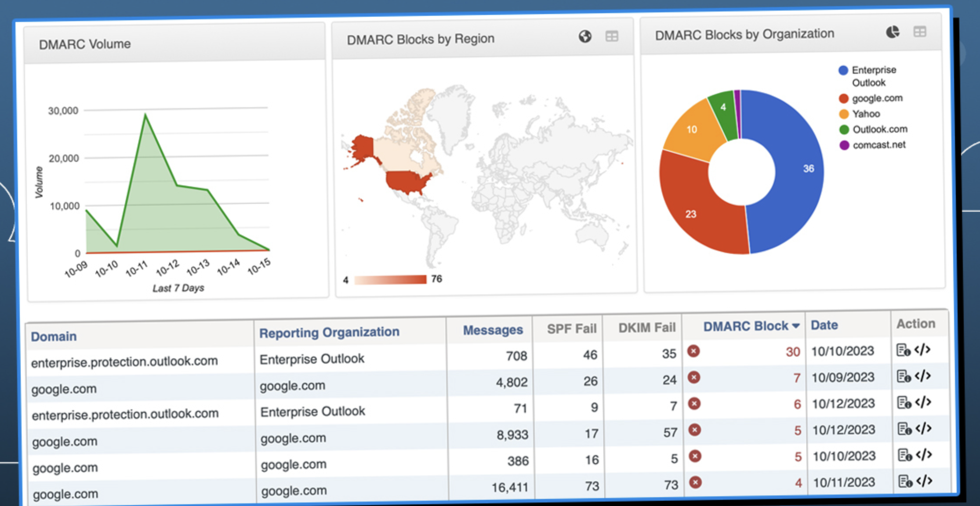Switch Blocks by Region to table view
This screenshot has height=506, width=980.
pyautogui.click(x=612, y=36)
